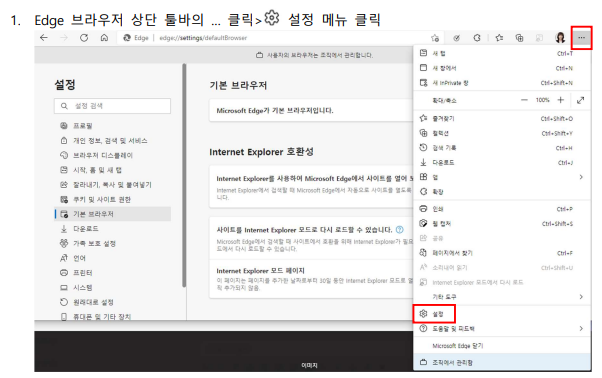
Task: Add this page to favorites star-plus icon
Action: point(435,38)
